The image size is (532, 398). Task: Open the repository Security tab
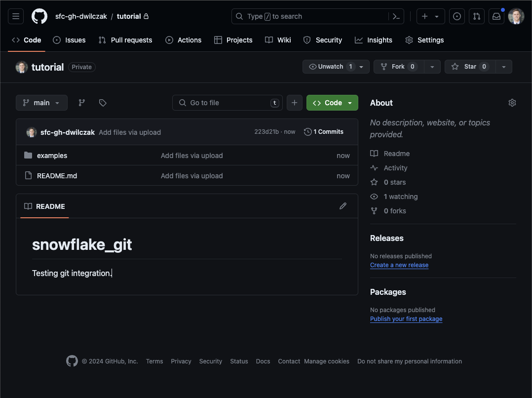pyautogui.click(x=322, y=40)
